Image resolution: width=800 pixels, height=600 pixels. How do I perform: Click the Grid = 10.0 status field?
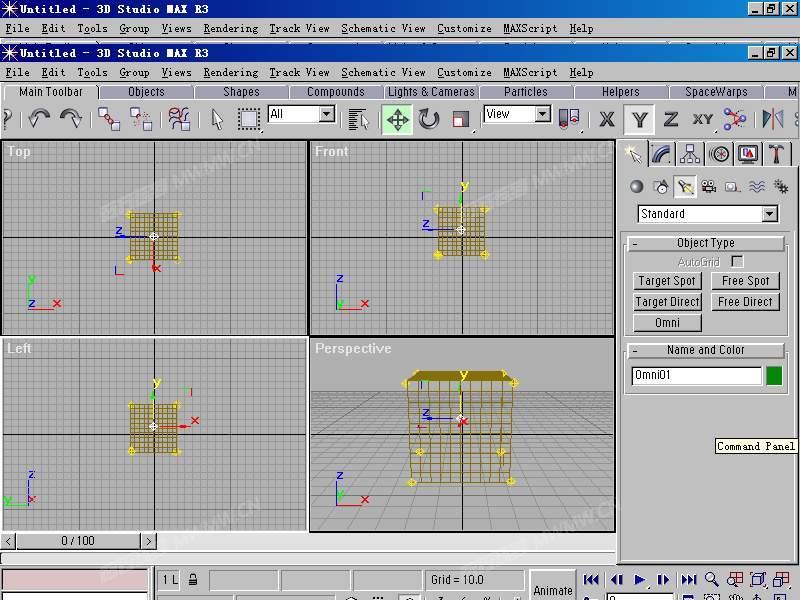click(474, 580)
